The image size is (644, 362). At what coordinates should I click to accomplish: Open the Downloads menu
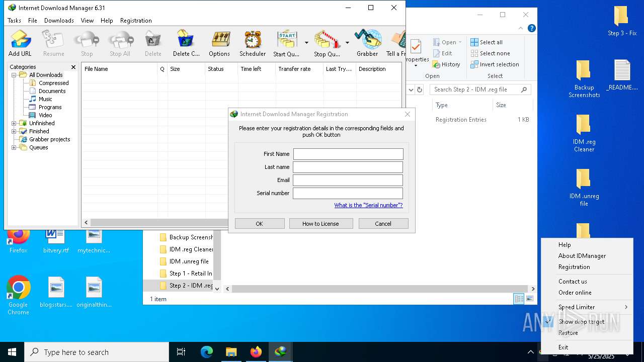tap(59, 21)
